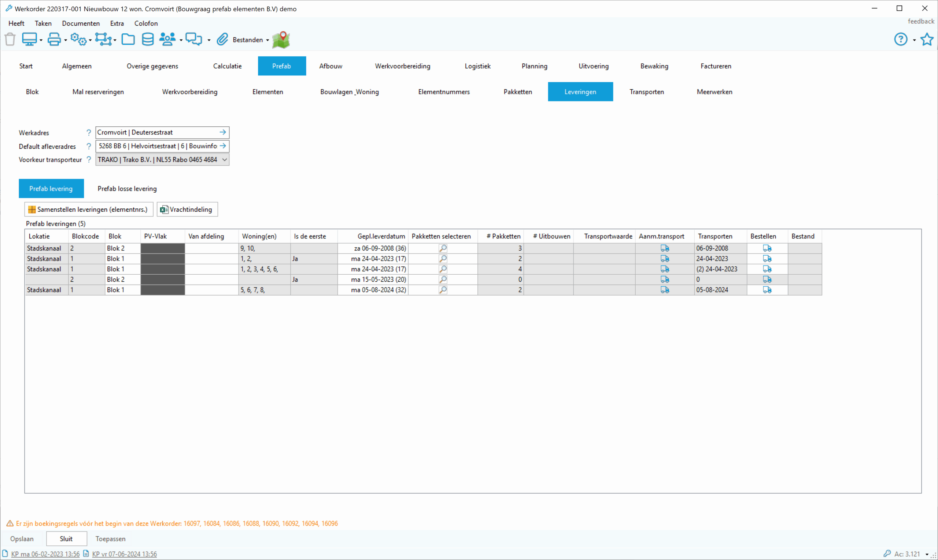This screenshot has height=560, width=938.
Task: Switch to the Transporten tab
Action: click(647, 92)
